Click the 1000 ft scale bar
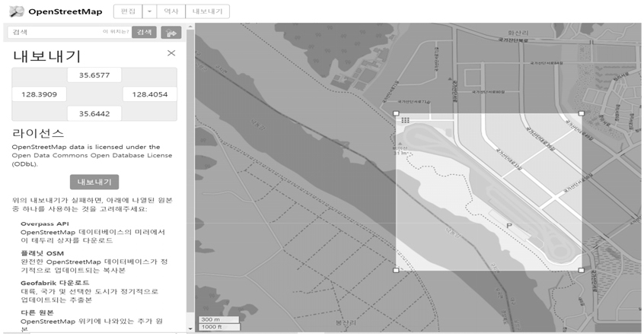Screen dimensions: 644x336 tap(219, 327)
